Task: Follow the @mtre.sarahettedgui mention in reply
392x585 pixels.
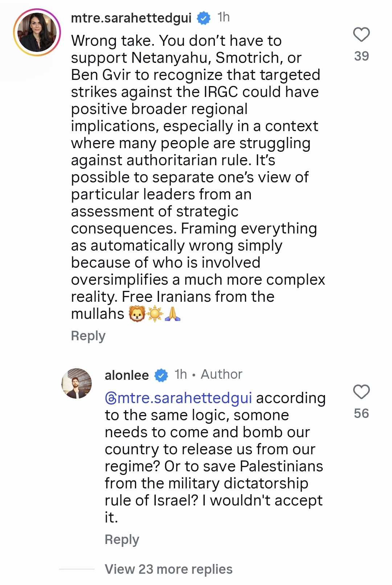Action: [178, 398]
